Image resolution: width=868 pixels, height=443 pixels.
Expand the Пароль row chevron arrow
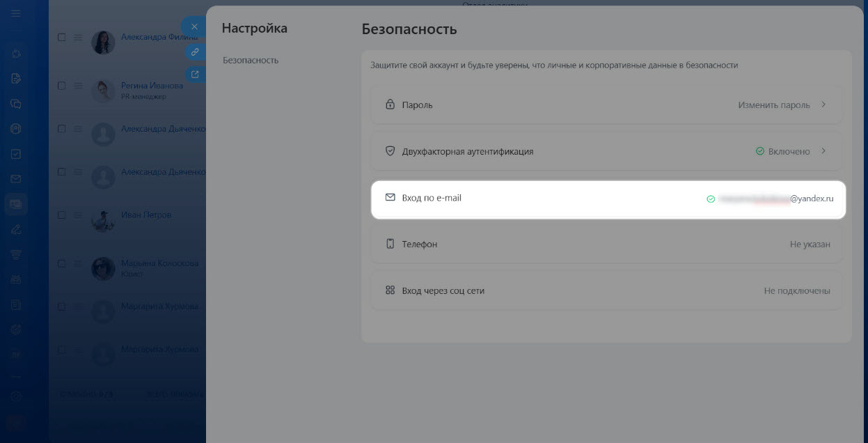[823, 104]
